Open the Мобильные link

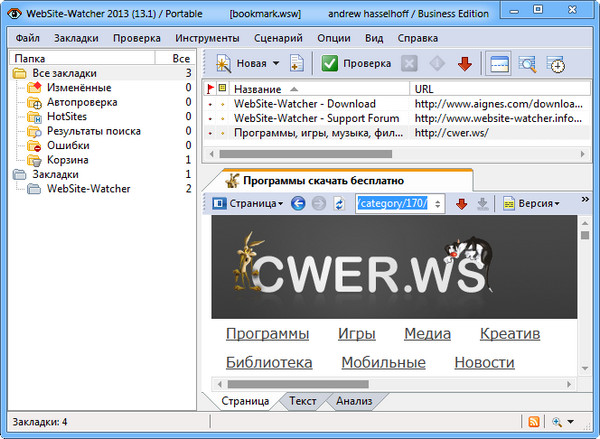pos(383,362)
